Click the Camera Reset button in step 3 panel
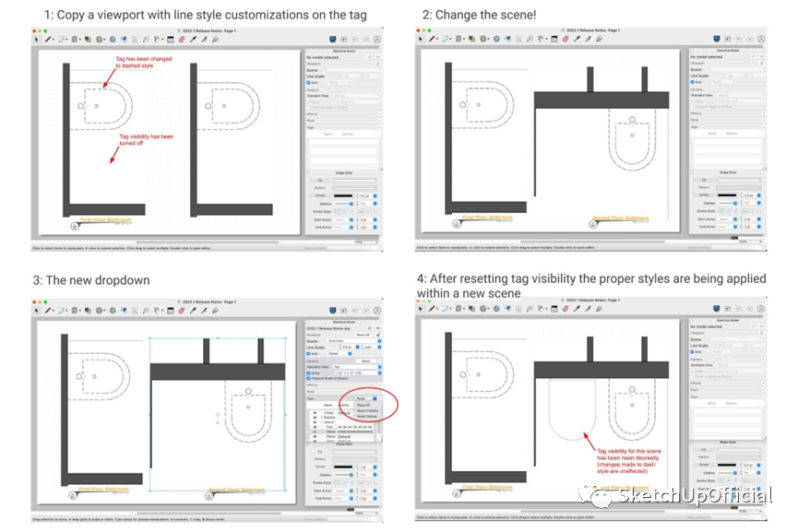 click(x=368, y=361)
